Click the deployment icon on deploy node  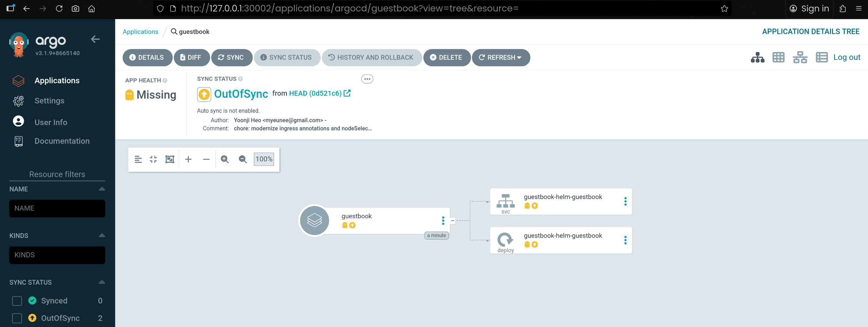(506, 239)
